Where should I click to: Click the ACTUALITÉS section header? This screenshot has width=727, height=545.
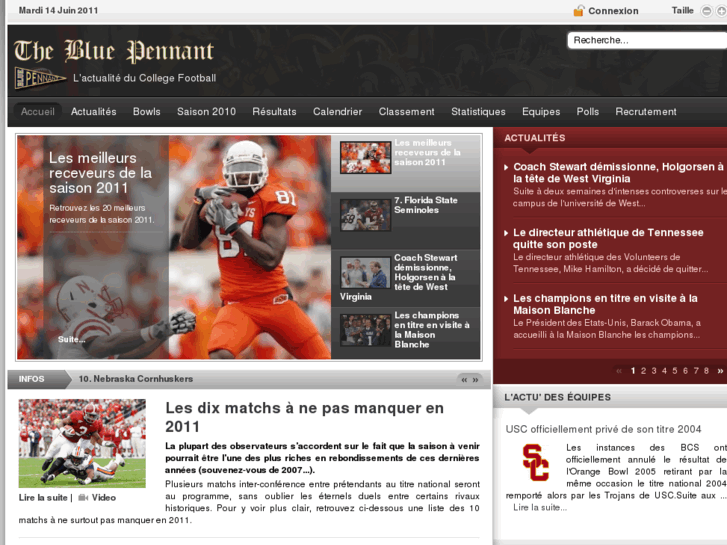[x=535, y=138]
